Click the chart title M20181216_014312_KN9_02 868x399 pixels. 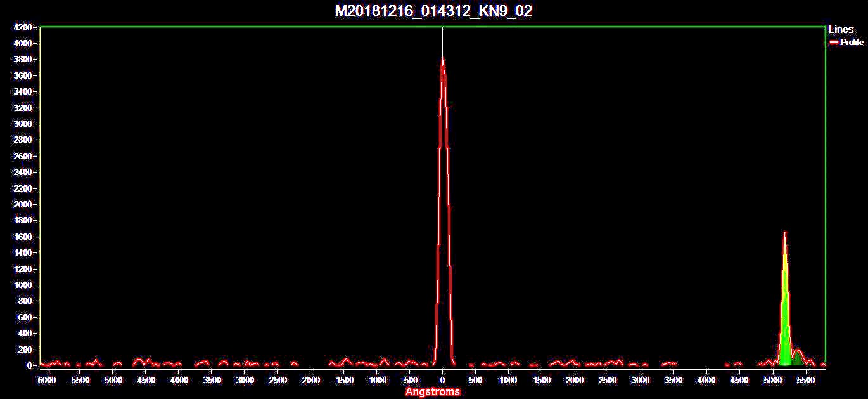433,11
